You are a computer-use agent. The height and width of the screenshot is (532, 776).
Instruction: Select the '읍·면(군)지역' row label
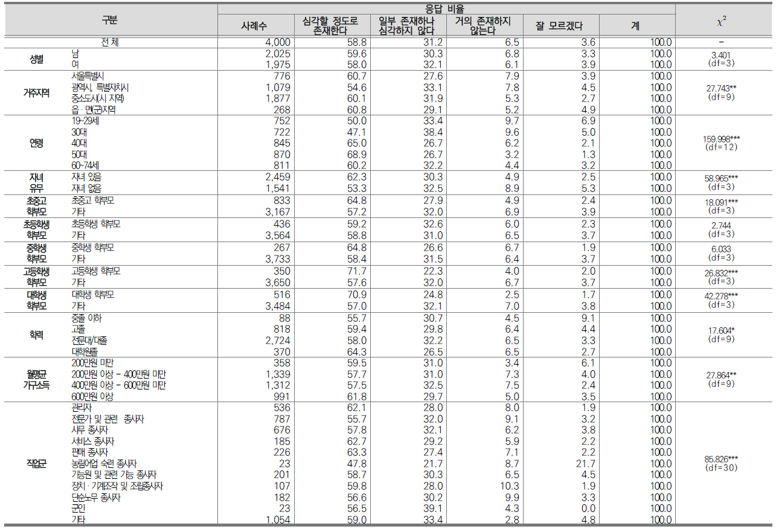click(94, 110)
